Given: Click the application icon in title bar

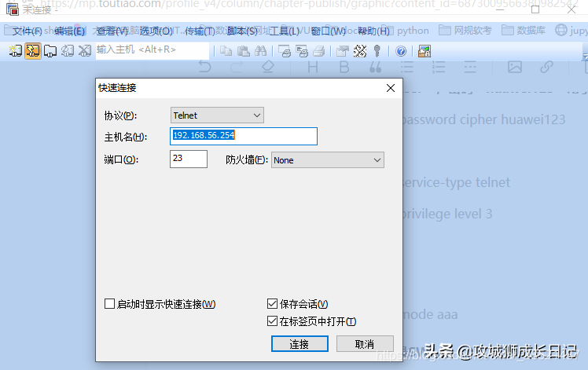Looking at the screenshot, I should tap(13, 9).
